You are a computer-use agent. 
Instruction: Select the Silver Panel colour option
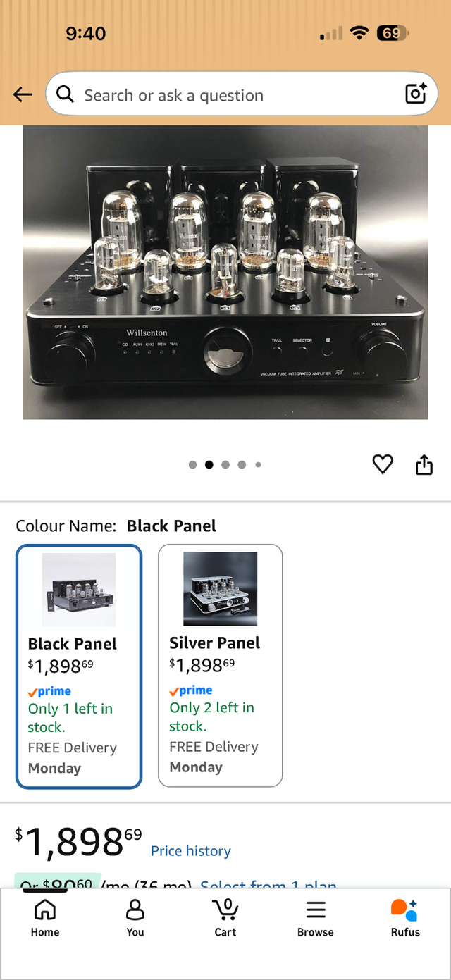coord(220,666)
